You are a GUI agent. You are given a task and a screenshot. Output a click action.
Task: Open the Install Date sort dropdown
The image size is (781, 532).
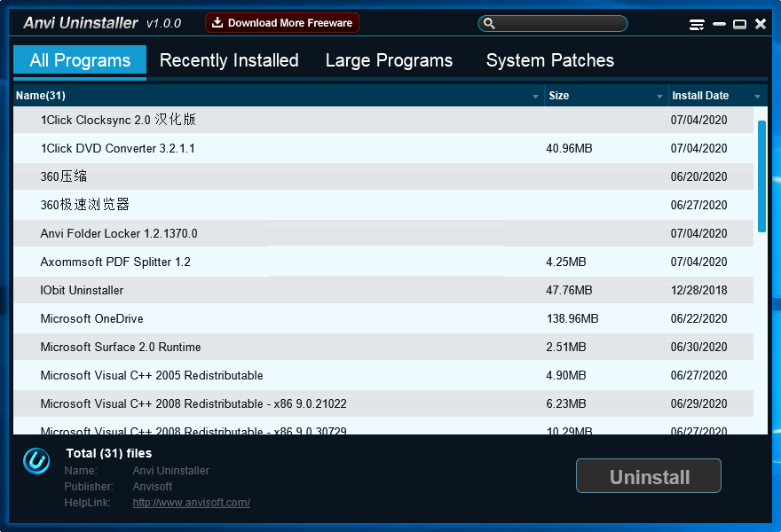(x=758, y=96)
